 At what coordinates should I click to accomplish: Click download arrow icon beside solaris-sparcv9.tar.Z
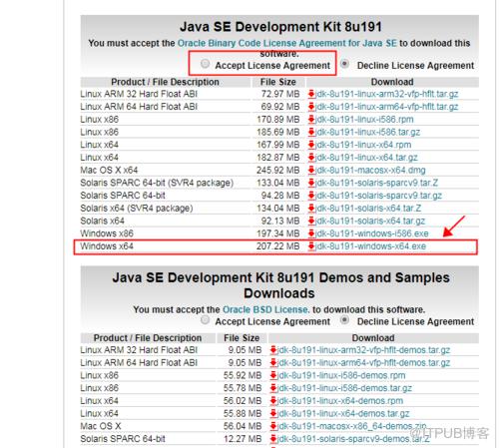[x=311, y=183]
